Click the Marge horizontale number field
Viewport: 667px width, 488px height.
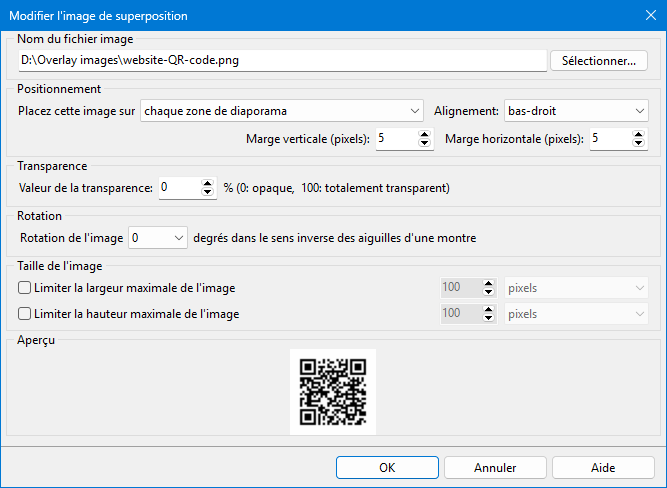click(x=610, y=139)
